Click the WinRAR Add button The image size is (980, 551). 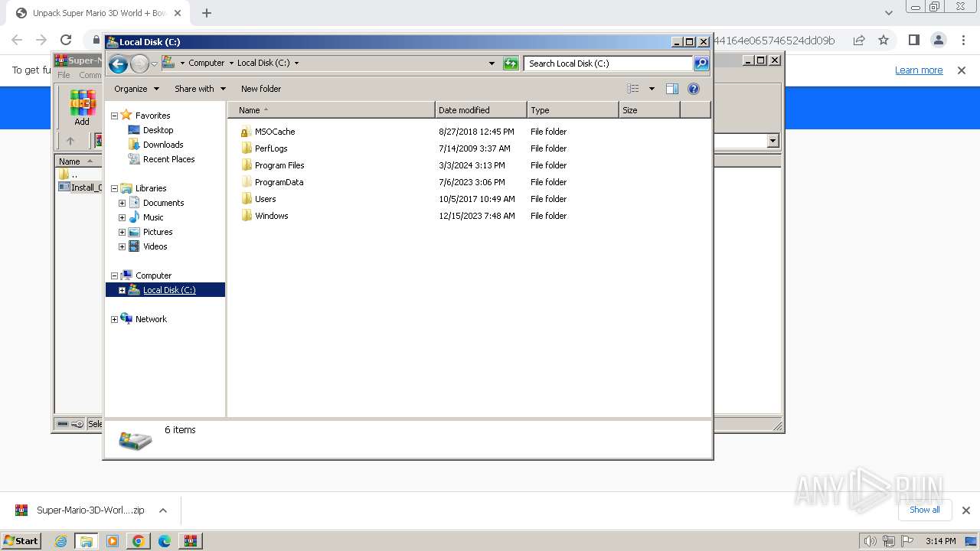81,108
